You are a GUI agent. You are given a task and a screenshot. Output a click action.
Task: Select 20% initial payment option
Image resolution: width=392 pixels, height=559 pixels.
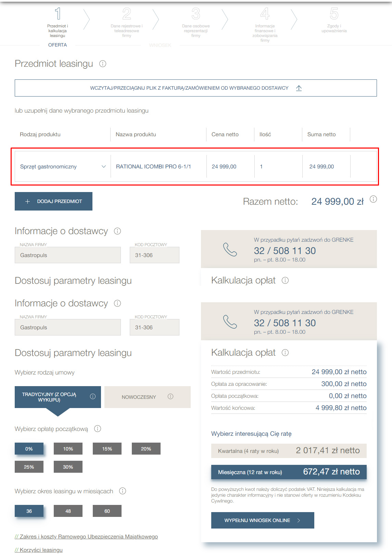(x=146, y=449)
